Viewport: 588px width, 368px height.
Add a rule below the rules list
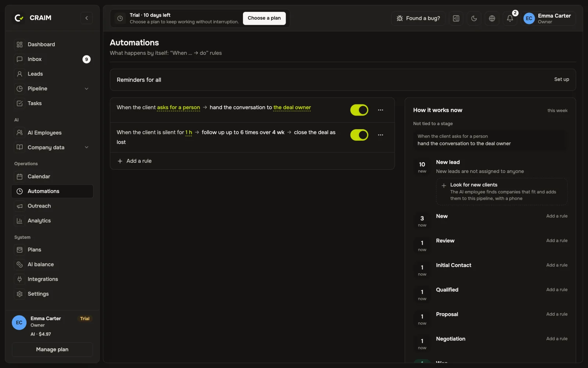coord(135,161)
